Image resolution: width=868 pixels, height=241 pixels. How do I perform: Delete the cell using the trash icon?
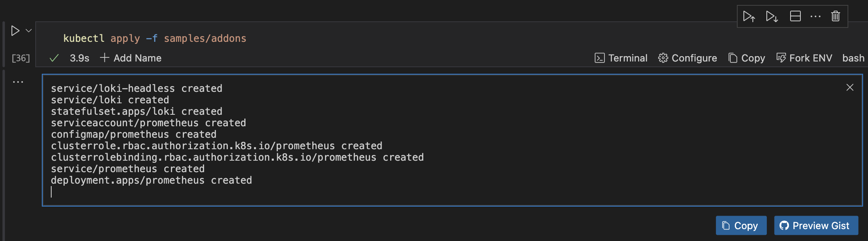[836, 16]
